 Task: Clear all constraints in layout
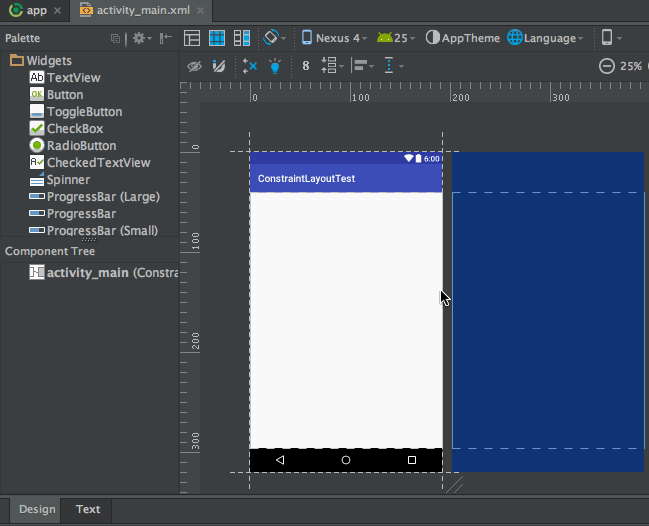pyautogui.click(x=250, y=66)
